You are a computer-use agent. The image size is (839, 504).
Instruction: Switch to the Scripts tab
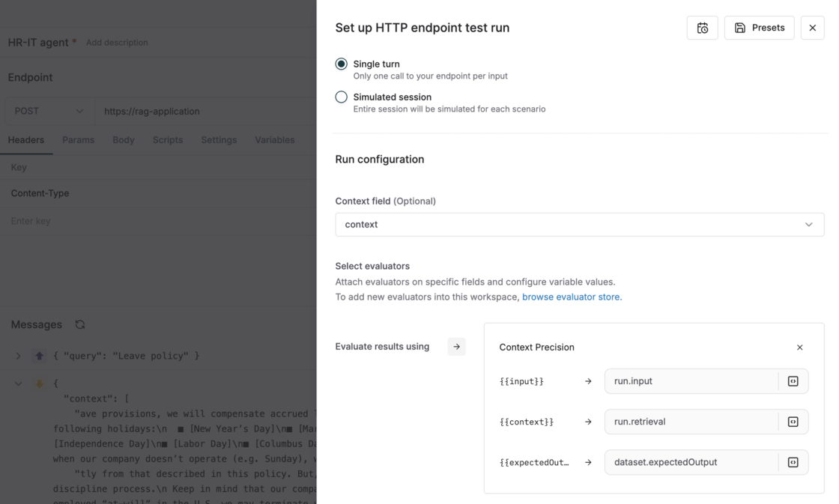(x=168, y=140)
